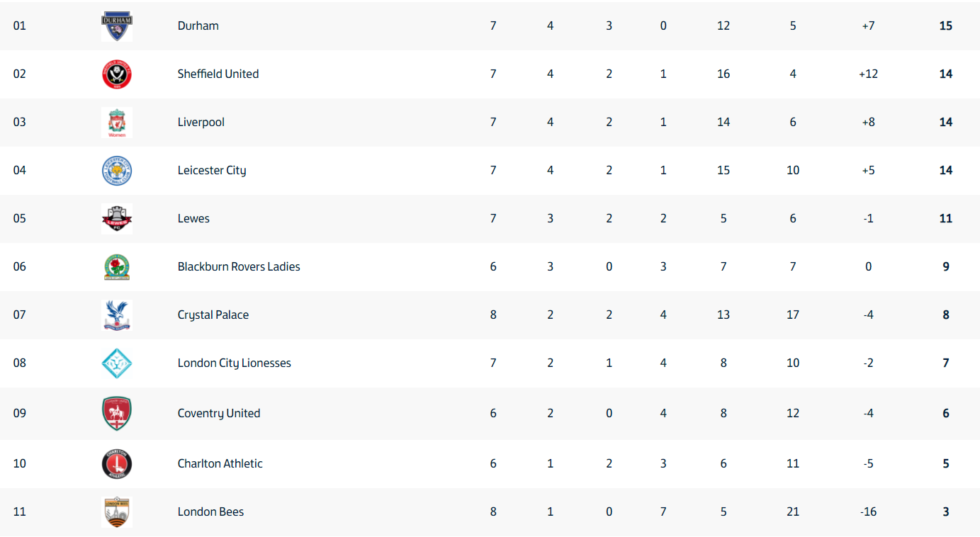Select Sheffield United's +12 goal difference

point(869,74)
